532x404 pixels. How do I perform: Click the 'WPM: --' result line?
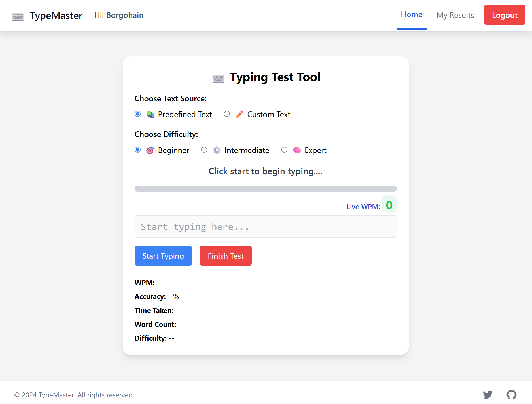148,283
